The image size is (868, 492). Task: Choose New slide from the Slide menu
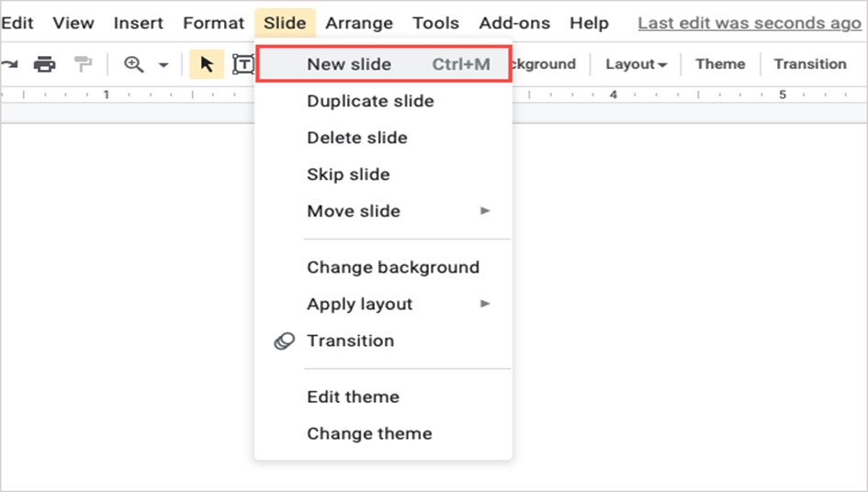349,64
